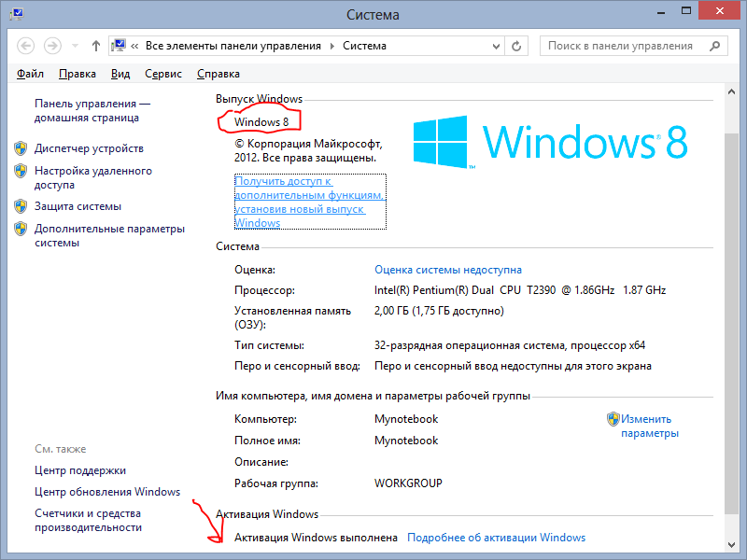Click Изменить параметры link
The width and height of the screenshot is (747, 560).
tap(650, 427)
